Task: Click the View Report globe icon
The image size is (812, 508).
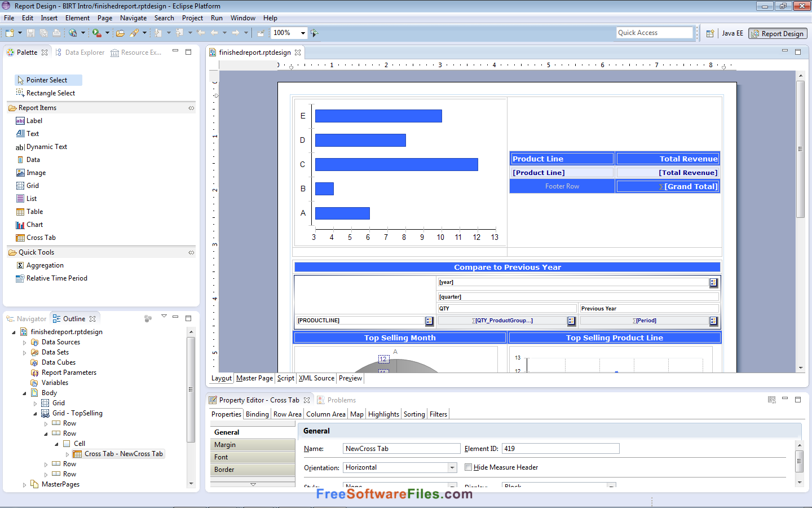Action: 73,33
